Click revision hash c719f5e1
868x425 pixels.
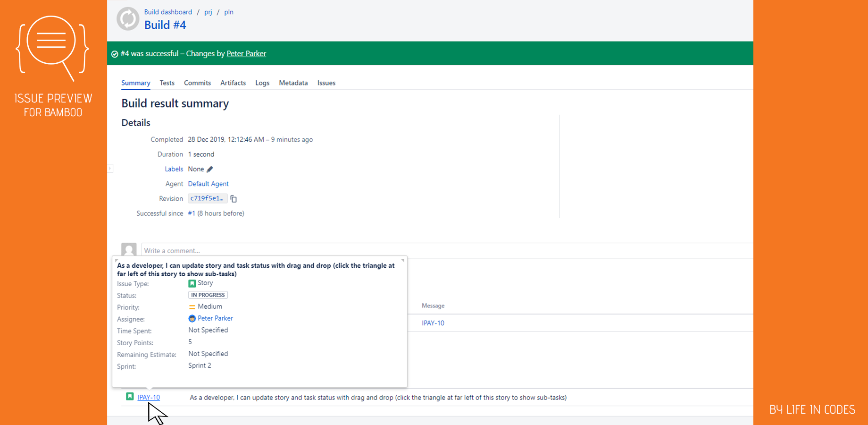point(208,199)
